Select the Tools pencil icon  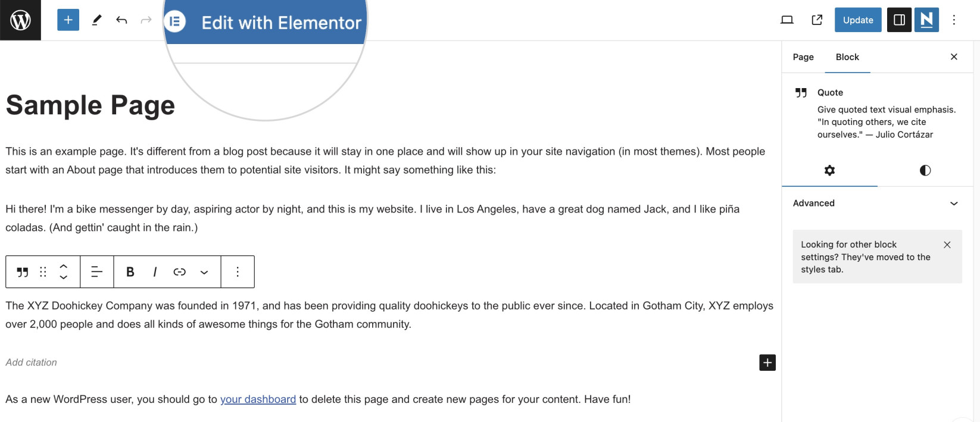(x=96, y=20)
